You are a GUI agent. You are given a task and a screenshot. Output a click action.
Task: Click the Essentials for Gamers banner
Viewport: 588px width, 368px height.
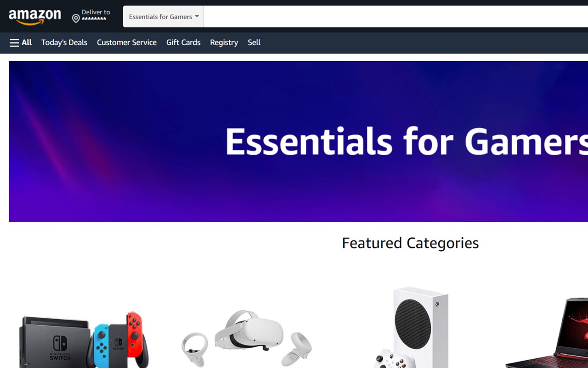(x=299, y=142)
